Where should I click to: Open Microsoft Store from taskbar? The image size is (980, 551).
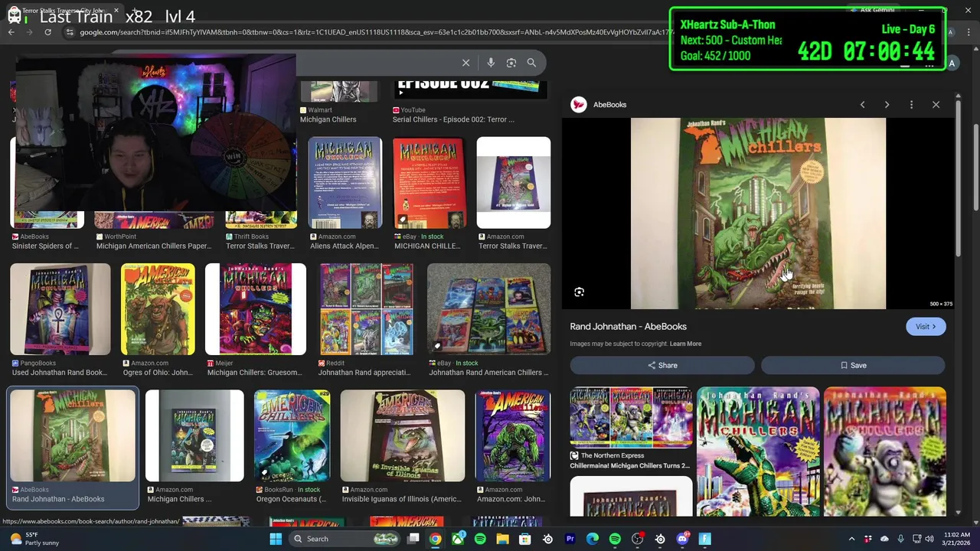point(524,539)
